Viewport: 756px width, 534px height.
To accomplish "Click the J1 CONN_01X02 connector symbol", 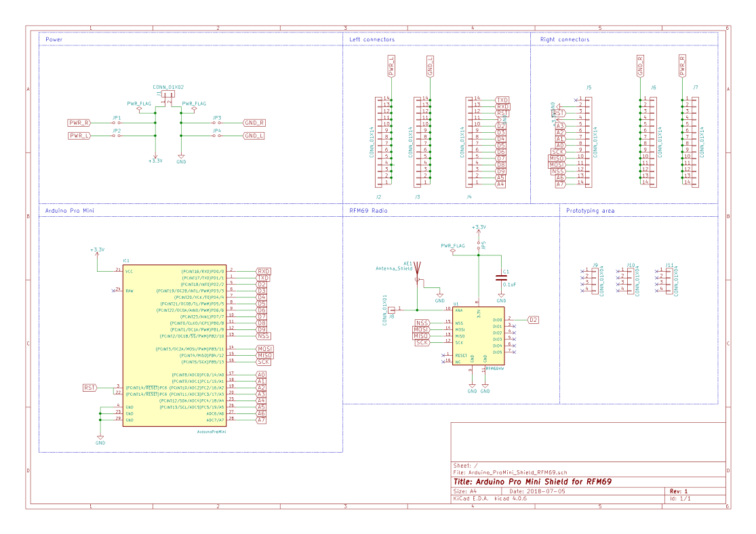I will click(167, 96).
